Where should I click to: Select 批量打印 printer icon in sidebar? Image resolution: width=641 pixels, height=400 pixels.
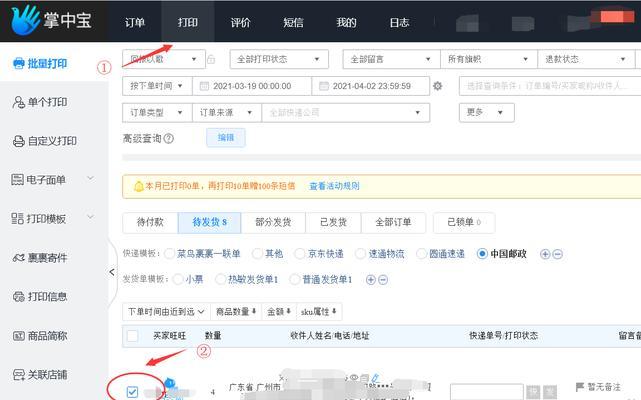click(x=18, y=64)
